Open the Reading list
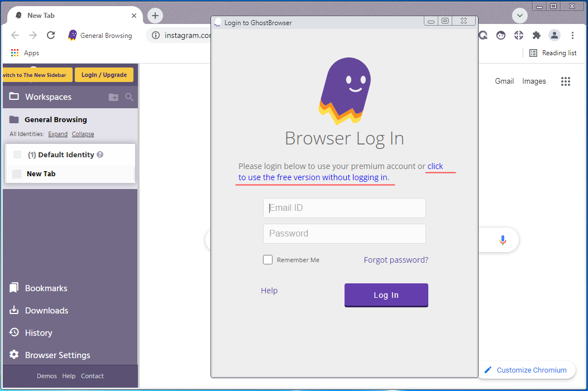 [x=553, y=53]
